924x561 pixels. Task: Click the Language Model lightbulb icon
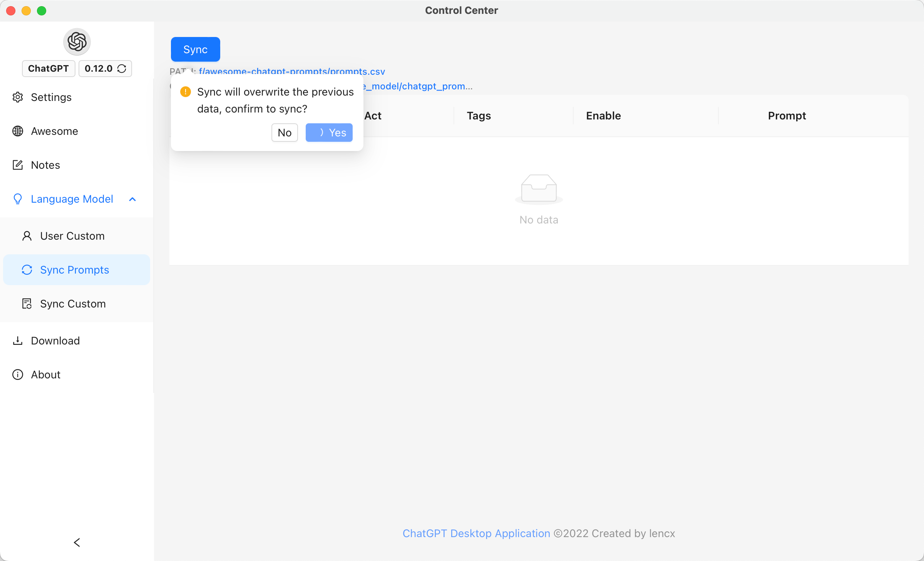(18, 199)
